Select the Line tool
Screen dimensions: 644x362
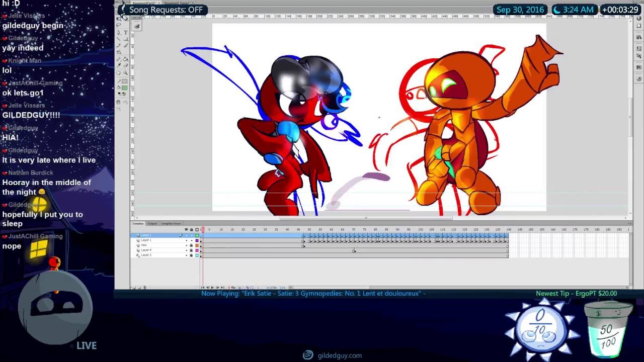(119, 39)
